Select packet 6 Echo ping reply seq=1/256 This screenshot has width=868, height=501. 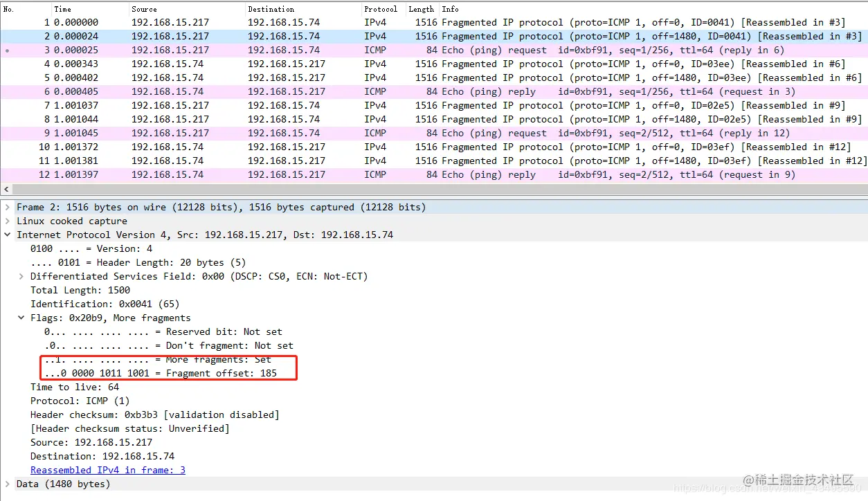click(x=434, y=91)
